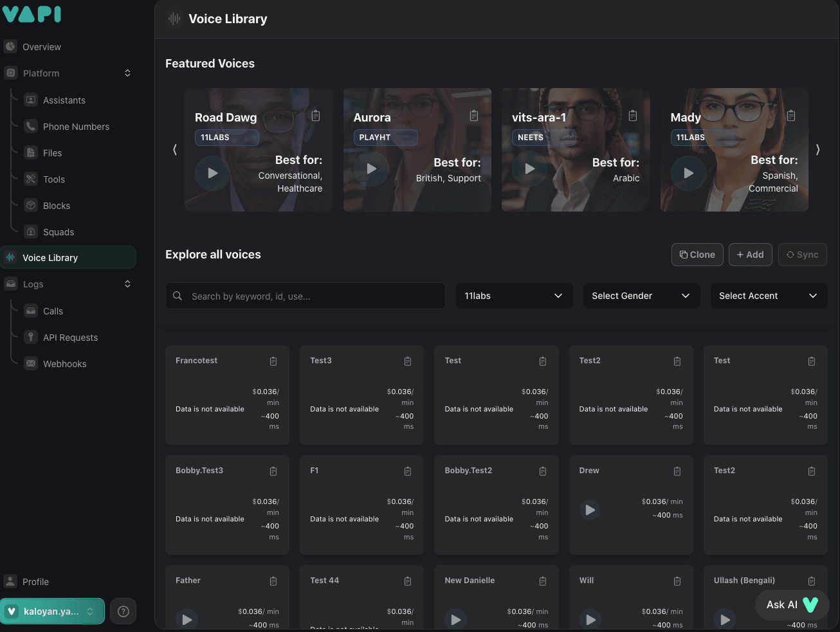Go to Assistants in the sidebar

(x=64, y=100)
